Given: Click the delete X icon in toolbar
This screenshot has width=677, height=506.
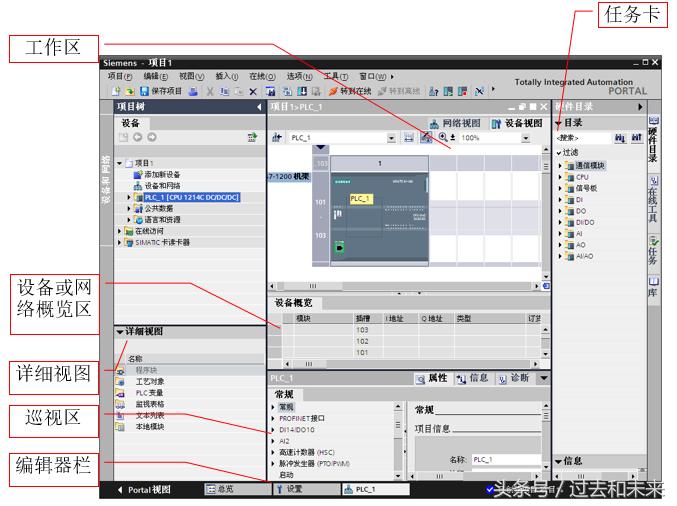Looking at the screenshot, I should [253, 92].
